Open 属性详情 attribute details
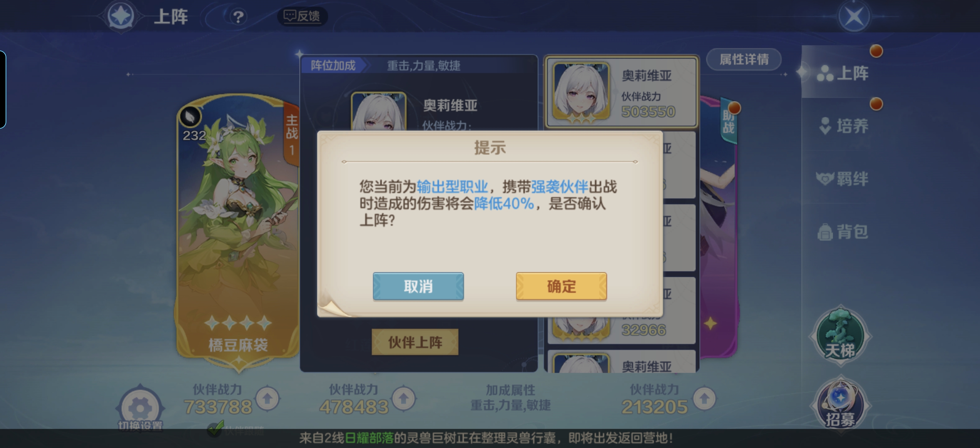The height and width of the screenshot is (448, 980). (x=744, y=59)
